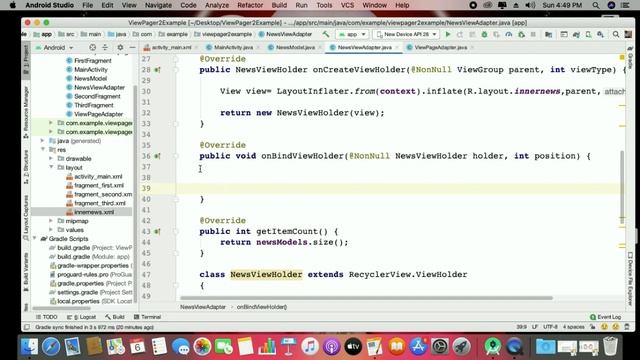
Task: Click the Sync Project with Gradle icon
Action: point(576,34)
